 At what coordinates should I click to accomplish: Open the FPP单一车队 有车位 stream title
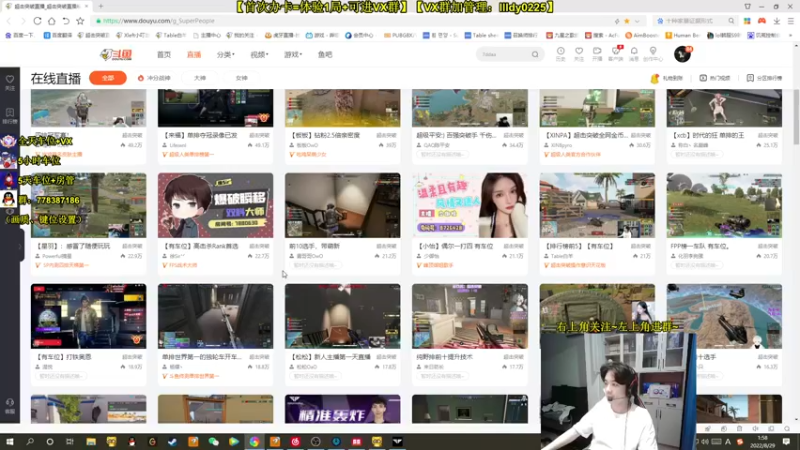702,246
